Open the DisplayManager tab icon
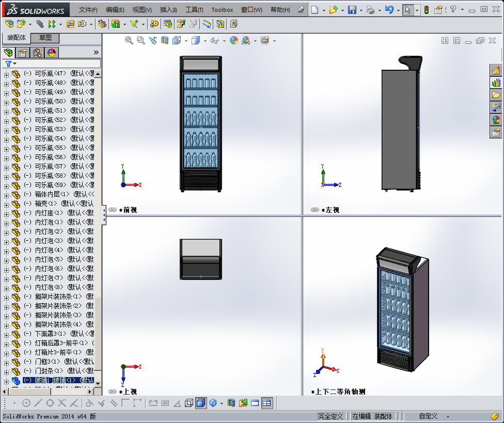 52,52
